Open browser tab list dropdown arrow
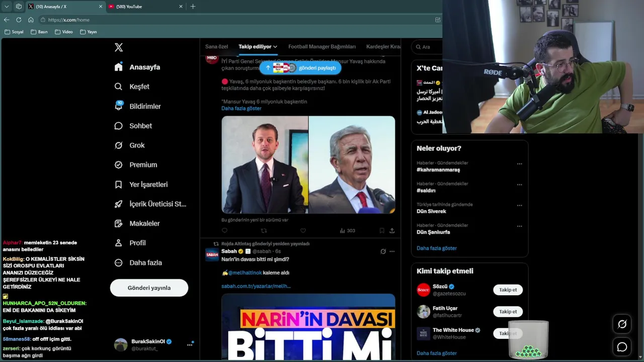 tap(7, 7)
